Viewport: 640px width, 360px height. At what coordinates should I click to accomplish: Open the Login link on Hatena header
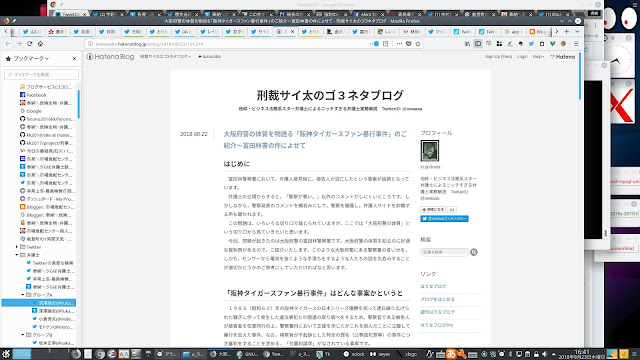point(522,57)
